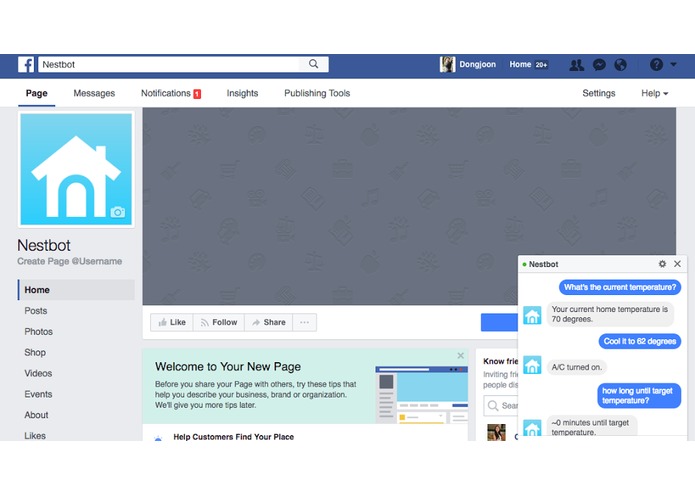This screenshot has height=494, width=695.
Task: Click the search magnifier icon
Action: [x=313, y=64]
